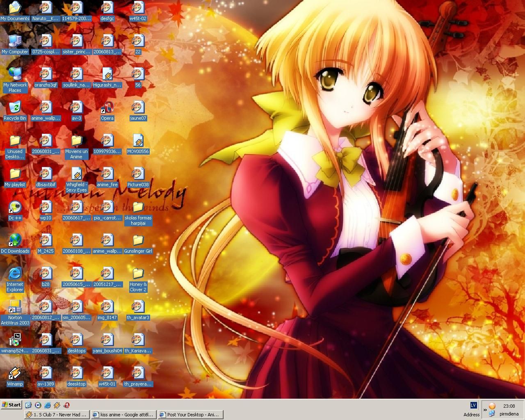This screenshot has width=525, height=420.
Task: Select the av-1389 image file
Action: pos(46,377)
